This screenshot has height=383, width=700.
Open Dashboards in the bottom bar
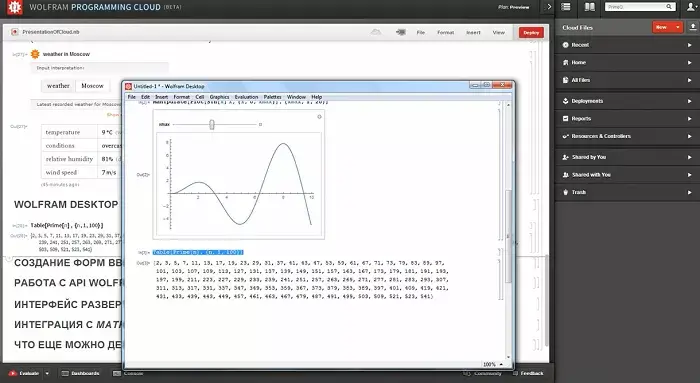point(80,373)
